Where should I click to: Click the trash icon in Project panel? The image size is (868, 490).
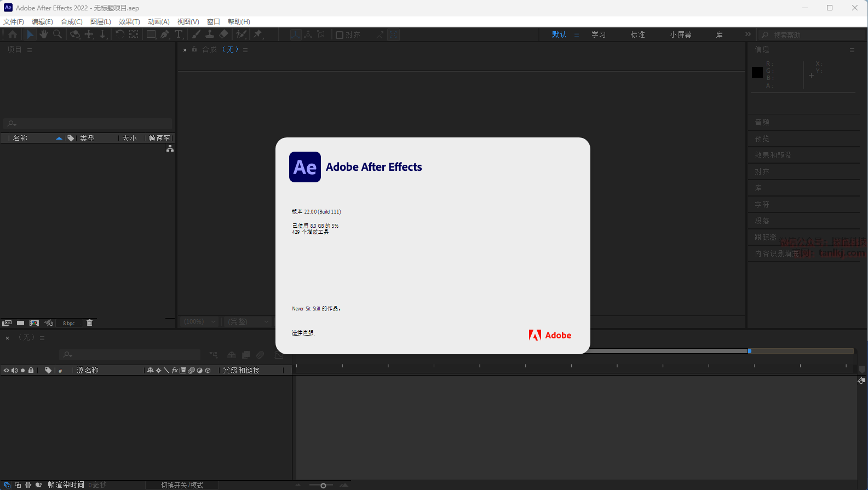click(90, 323)
